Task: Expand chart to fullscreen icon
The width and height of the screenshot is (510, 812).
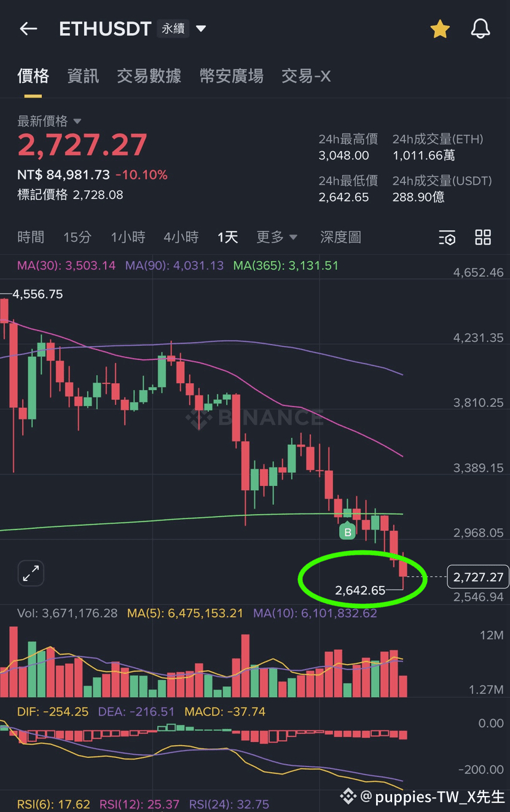Action: pyautogui.click(x=31, y=574)
